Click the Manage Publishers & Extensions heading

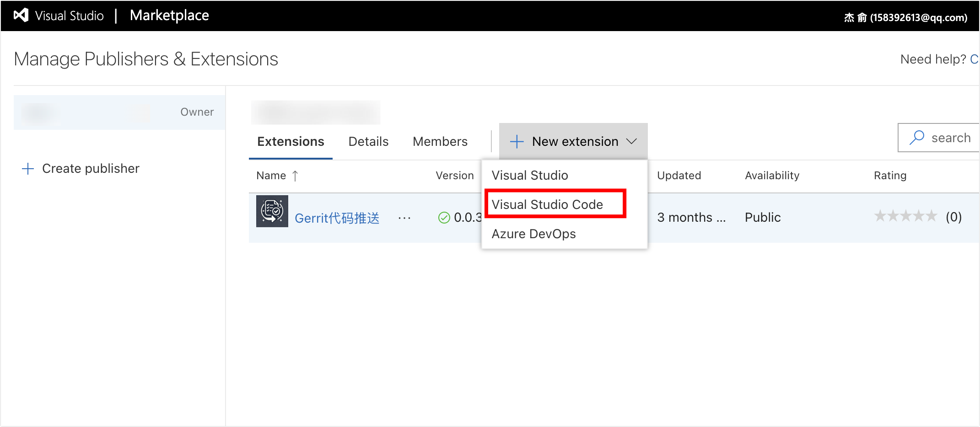(x=146, y=59)
